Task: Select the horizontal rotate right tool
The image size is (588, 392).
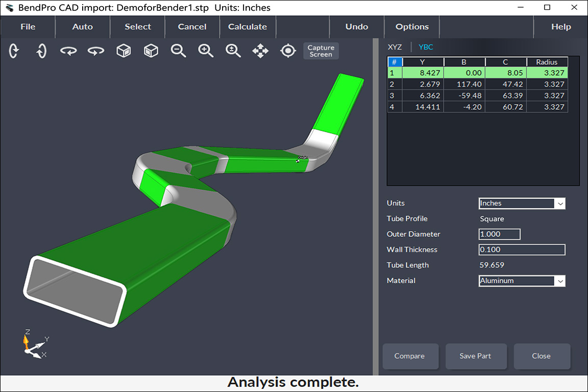Action: [x=95, y=51]
